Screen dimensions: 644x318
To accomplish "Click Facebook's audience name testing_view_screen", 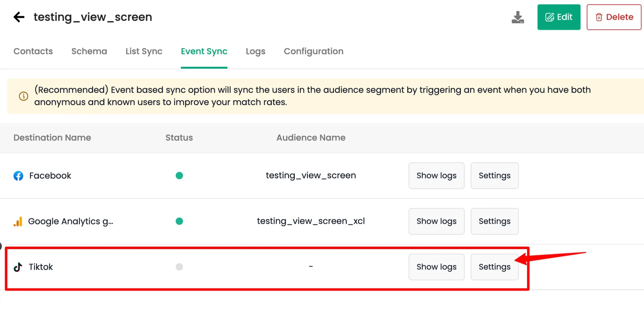I will click(311, 175).
